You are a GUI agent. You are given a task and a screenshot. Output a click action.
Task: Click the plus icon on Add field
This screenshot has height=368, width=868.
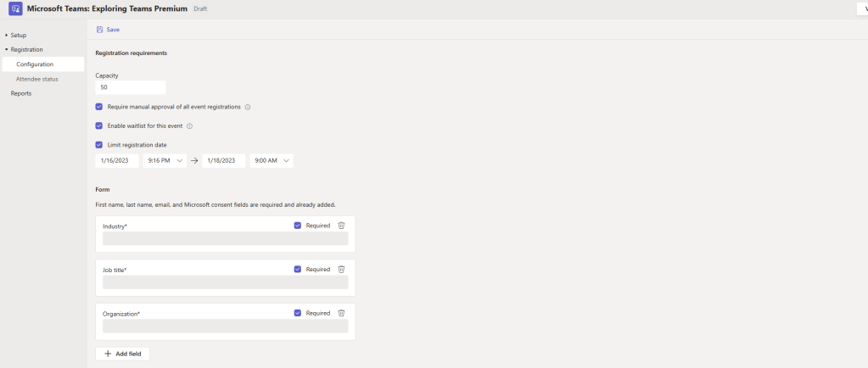[108, 354]
